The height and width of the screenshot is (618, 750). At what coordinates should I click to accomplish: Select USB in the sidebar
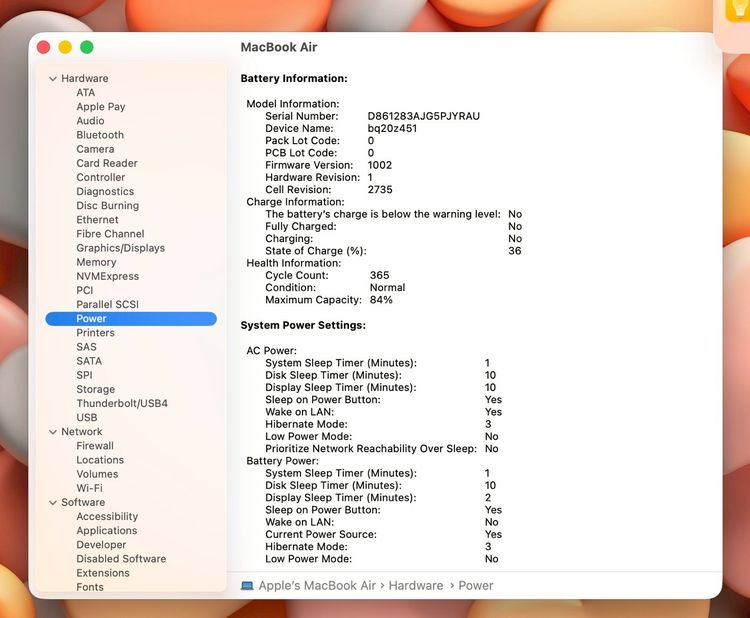(87, 418)
